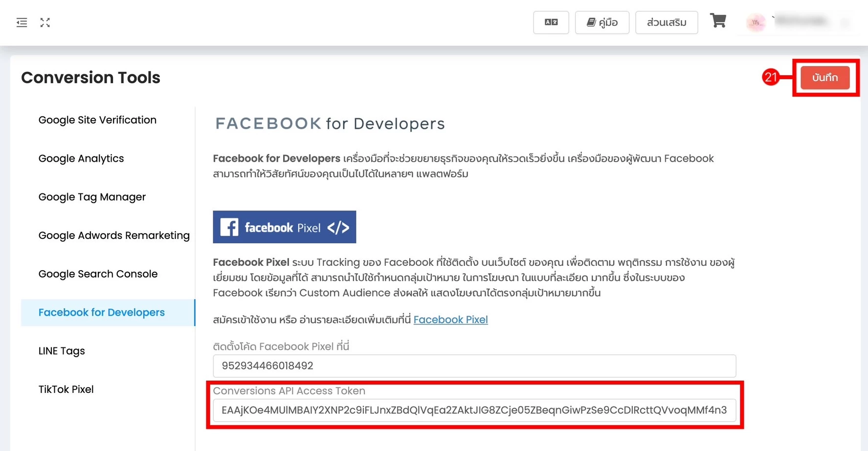Focus the Facebook Pixel ID input field
This screenshot has width=868, height=451.
pyautogui.click(x=474, y=366)
